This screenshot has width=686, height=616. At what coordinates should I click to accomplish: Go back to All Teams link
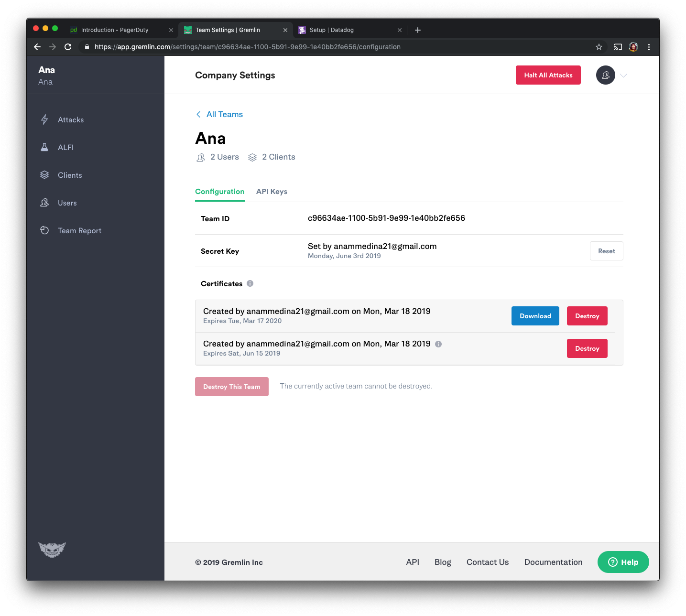pos(219,114)
